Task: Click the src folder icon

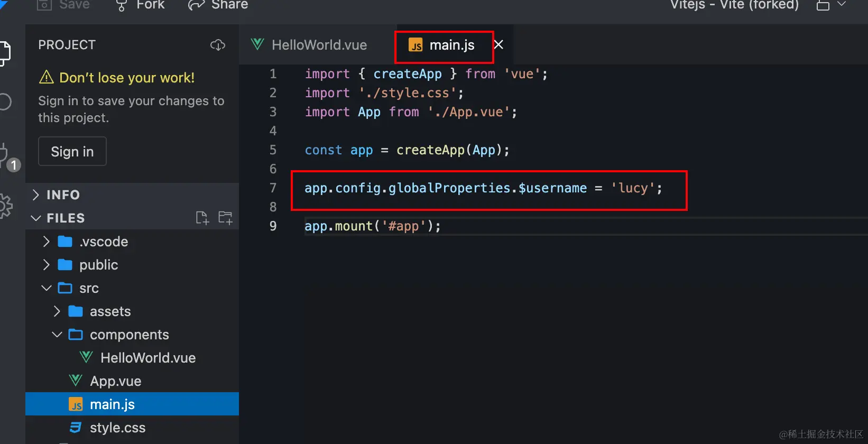Action: click(65, 288)
